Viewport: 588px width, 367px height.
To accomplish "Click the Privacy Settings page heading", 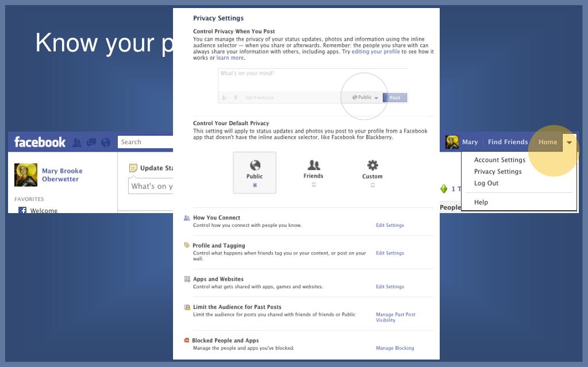I will click(218, 18).
